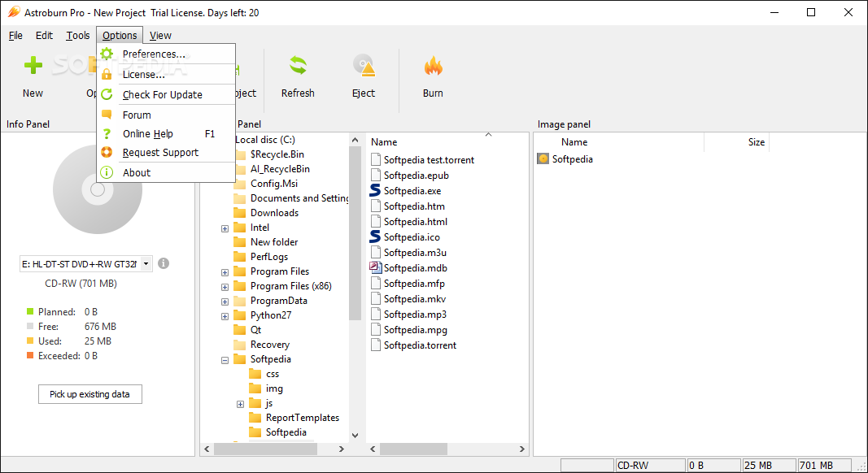Click the Eject disc icon
This screenshot has width=868, height=473.
pos(364,65)
